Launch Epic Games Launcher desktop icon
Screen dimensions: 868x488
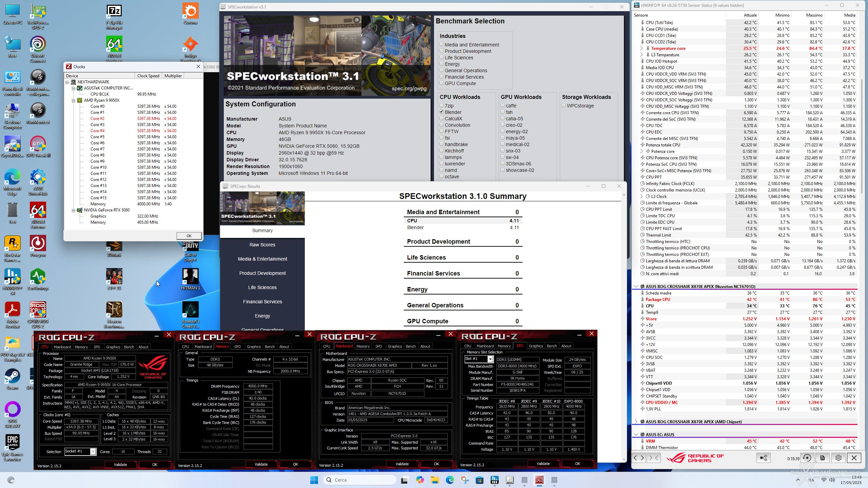[13, 448]
